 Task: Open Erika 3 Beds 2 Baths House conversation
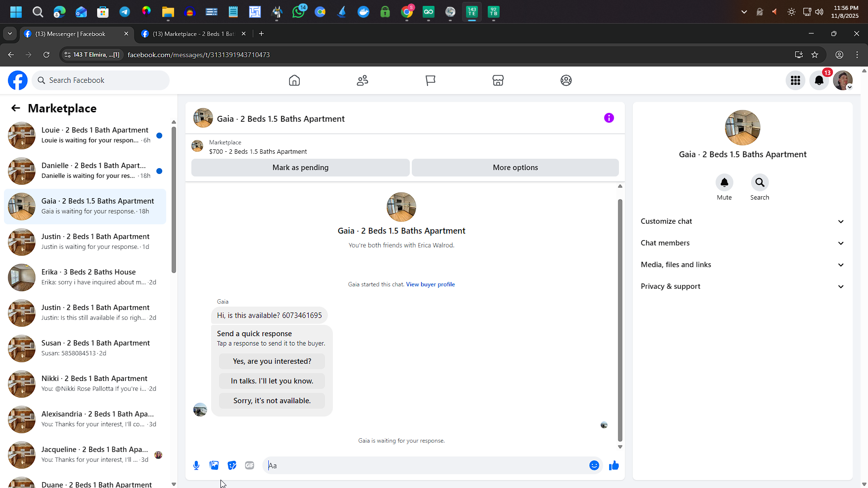pyautogui.click(x=85, y=278)
